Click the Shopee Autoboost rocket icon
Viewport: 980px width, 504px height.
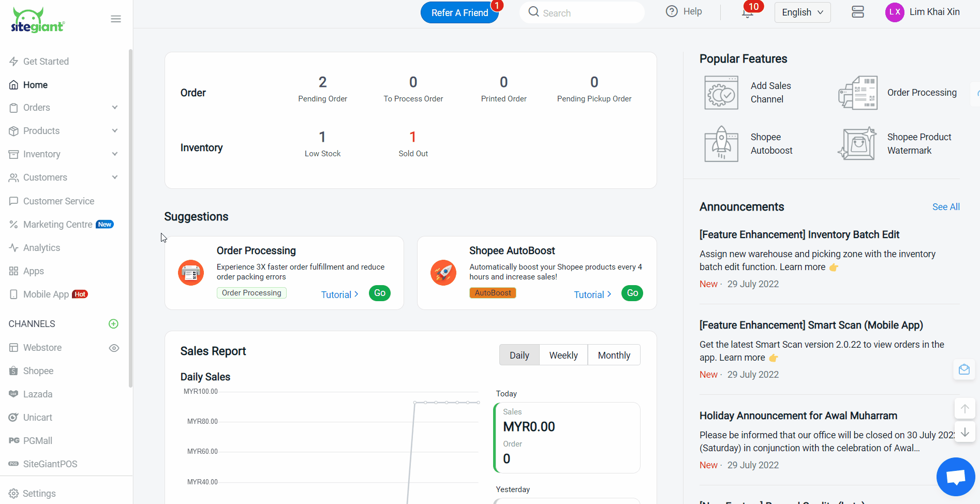721,144
